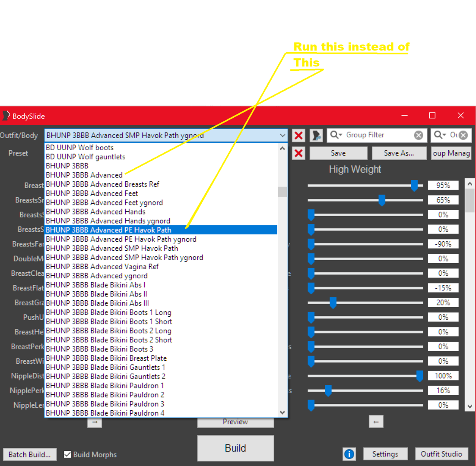The image size is (476, 466).
Task: Launch Outfit Studio
Action: (x=441, y=454)
